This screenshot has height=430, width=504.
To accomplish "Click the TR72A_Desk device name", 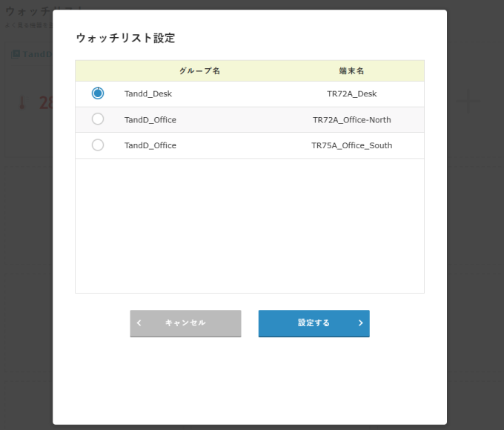I will (x=351, y=94).
